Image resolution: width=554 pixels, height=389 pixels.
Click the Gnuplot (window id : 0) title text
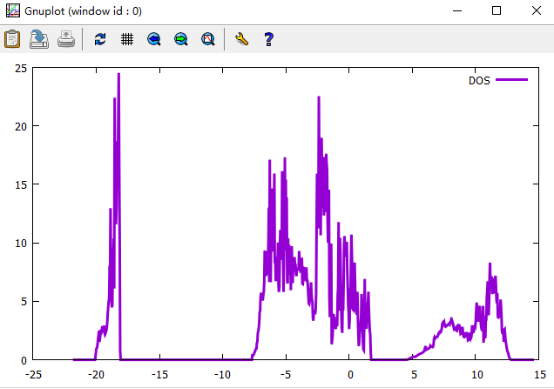pyautogui.click(x=83, y=11)
